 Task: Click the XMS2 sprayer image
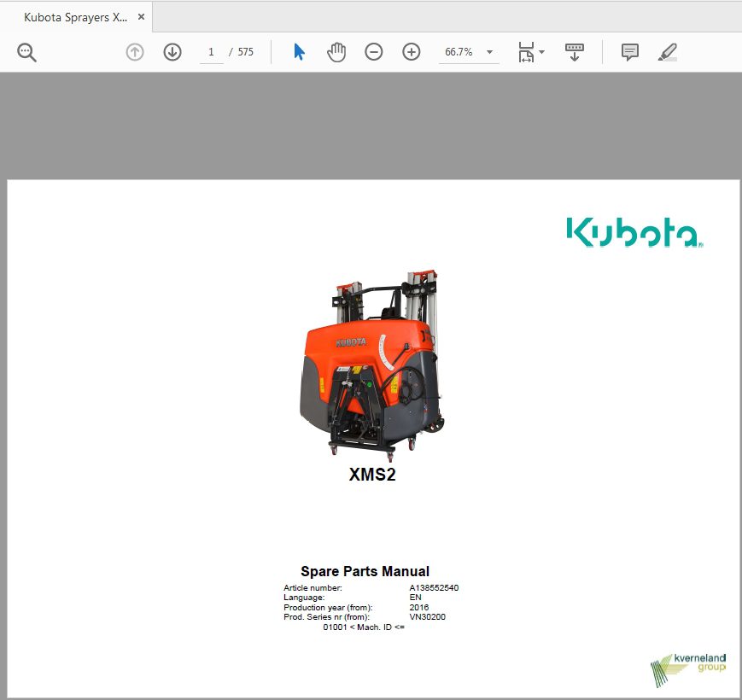[372, 365]
